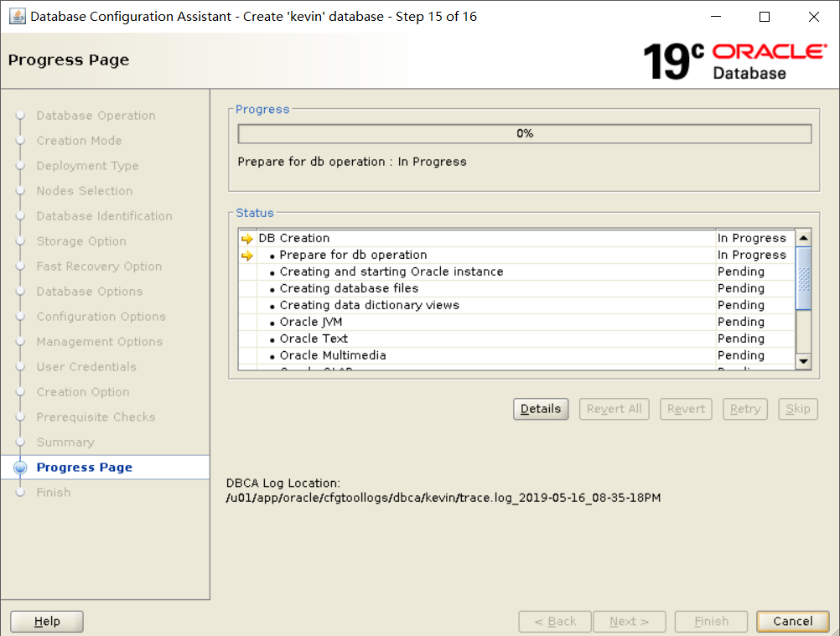This screenshot has width=840, height=636.
Task: Select Creation Option step
Action: pyautogui.click(x=83, y=392)
